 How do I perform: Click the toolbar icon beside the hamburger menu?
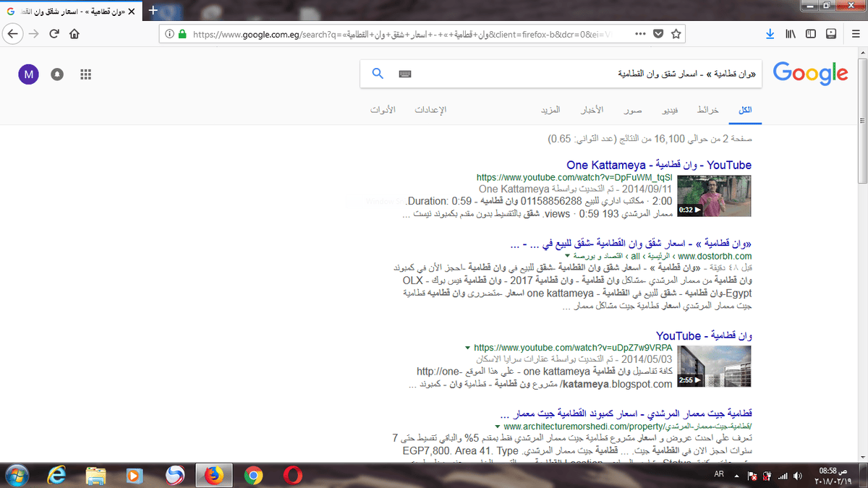(x=831, y=34)
